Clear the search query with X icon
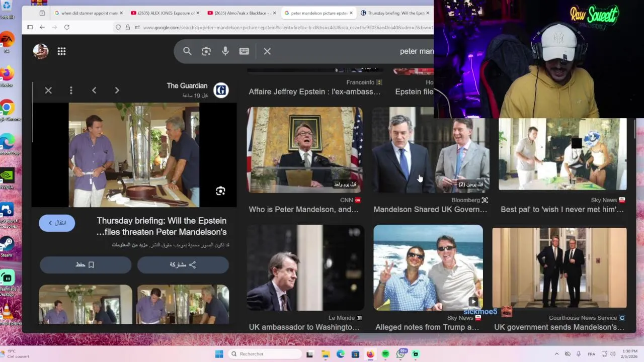Viewport: 644px width, 362px height. pyautogui.click(x=267, y=51)
